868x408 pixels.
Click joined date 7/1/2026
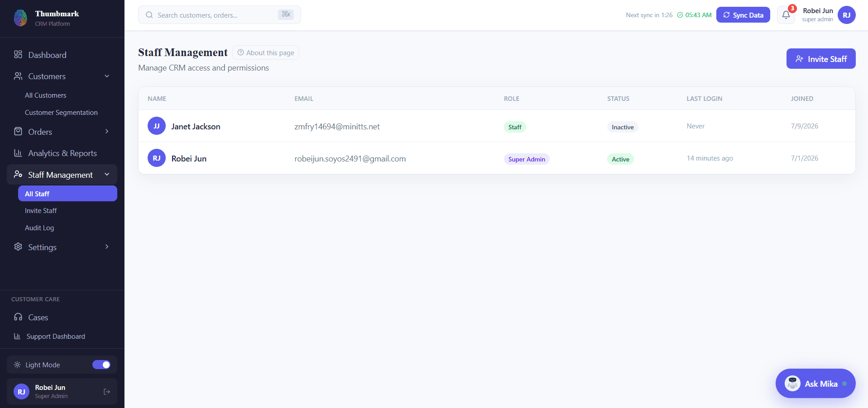tap(804, 158)
